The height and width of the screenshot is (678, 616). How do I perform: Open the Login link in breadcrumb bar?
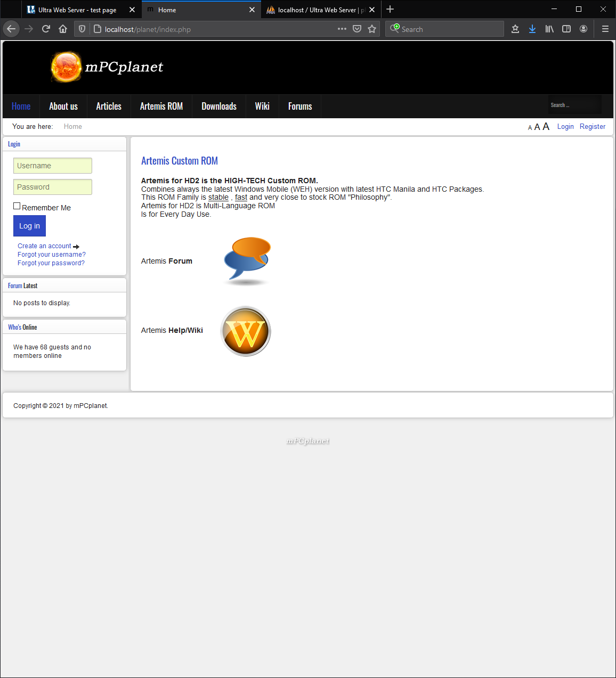[565, 127]
